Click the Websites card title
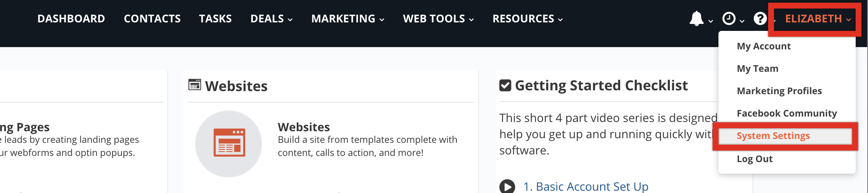The image size is (868, 193). (x=304, y=127)
